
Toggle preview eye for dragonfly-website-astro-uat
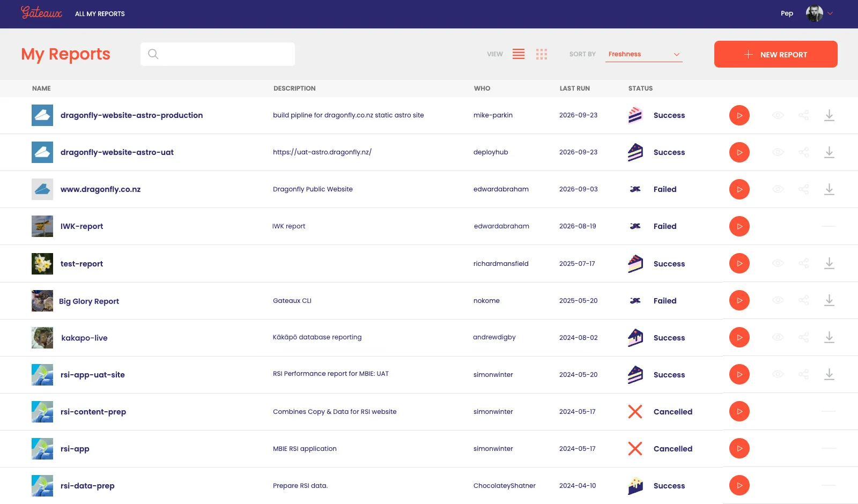pos(778,152)
